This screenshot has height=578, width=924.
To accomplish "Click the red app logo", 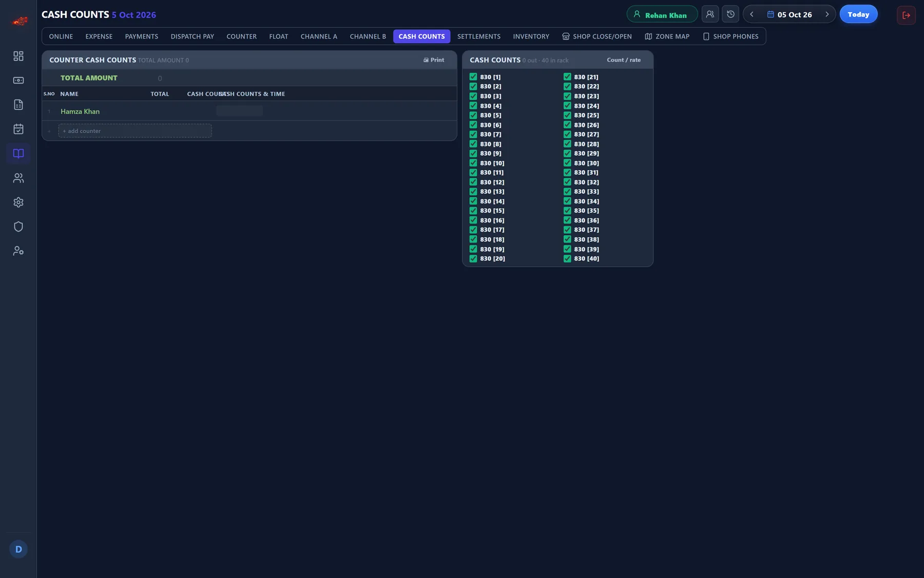I will 20,21.
